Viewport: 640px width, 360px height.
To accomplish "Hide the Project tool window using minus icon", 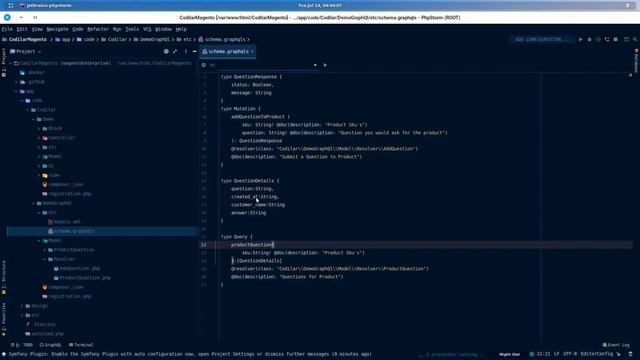I will [x=195, y=51].
